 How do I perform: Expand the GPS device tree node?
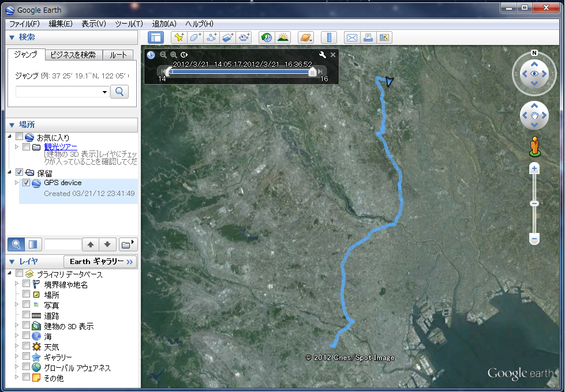[17, 183]
